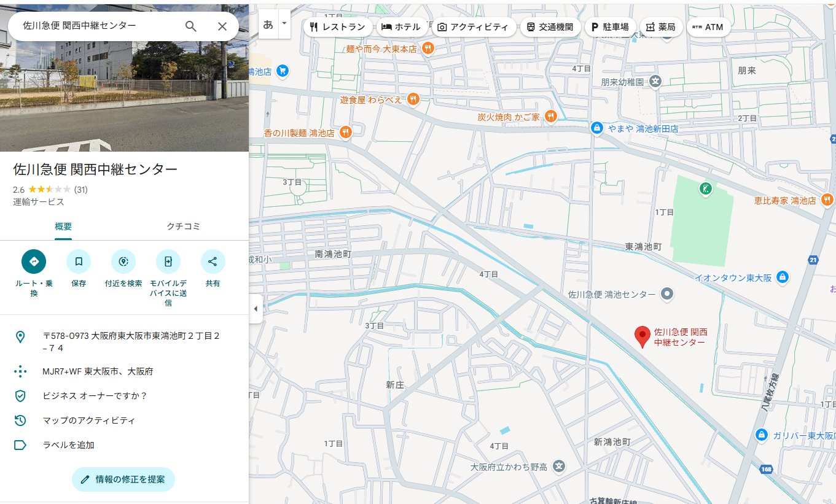The height and width of the screenshot is (504, 836).
Task: Open the あ input method button
Action: coord(268,25)
